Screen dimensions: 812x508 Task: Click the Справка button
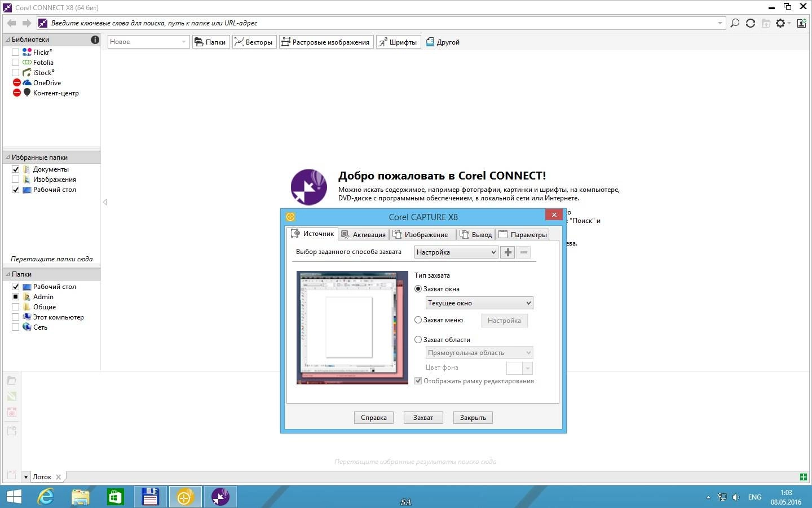point(374,418)
